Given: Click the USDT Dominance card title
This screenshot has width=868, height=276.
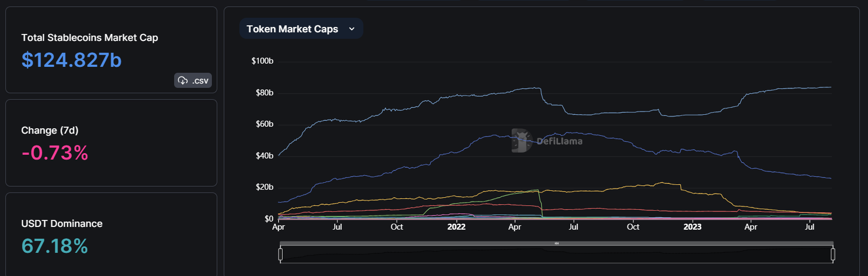Looking at the screenshot, I should click(x=62, y=224).
